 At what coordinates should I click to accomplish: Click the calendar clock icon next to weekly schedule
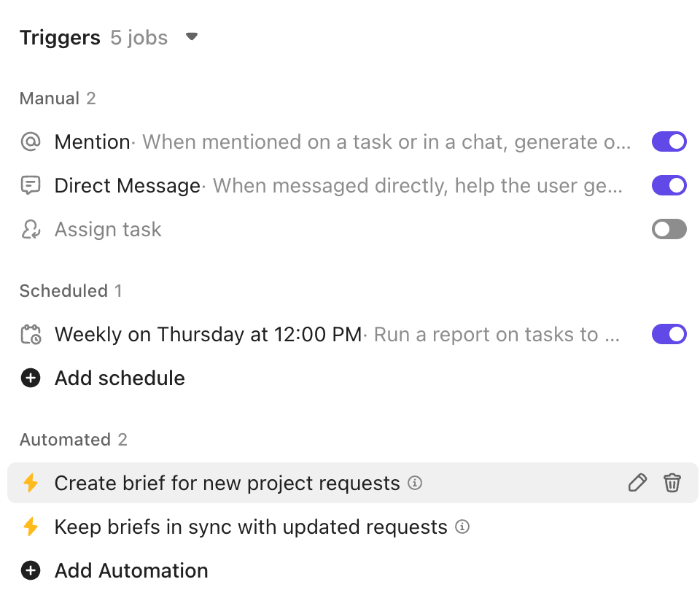(x=30, y=334)
